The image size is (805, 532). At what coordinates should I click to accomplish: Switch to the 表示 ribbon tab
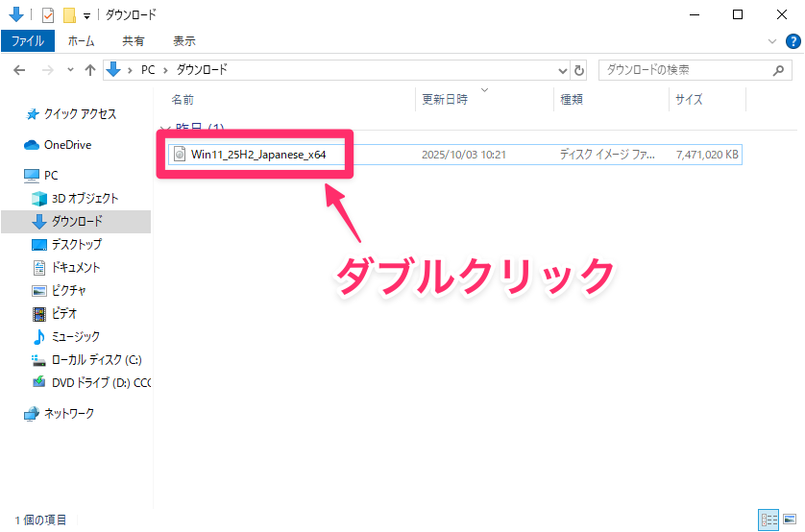tap(183, 41)
